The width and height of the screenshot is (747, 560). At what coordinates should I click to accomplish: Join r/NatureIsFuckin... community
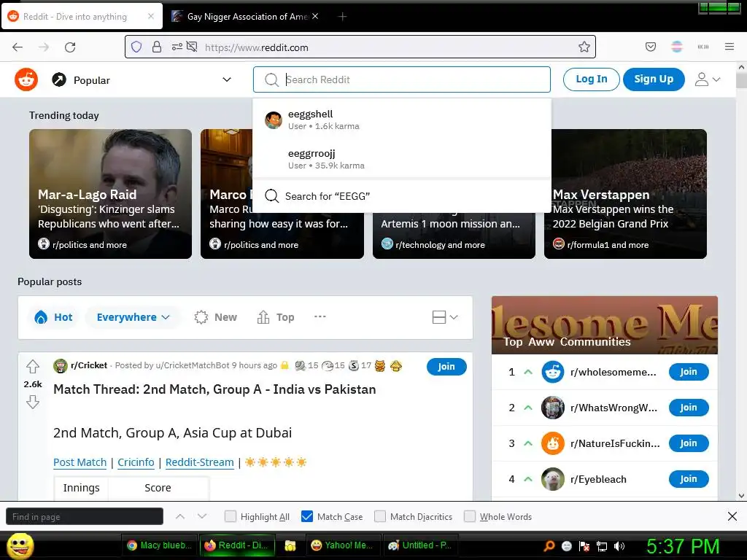tap(689, 443)
